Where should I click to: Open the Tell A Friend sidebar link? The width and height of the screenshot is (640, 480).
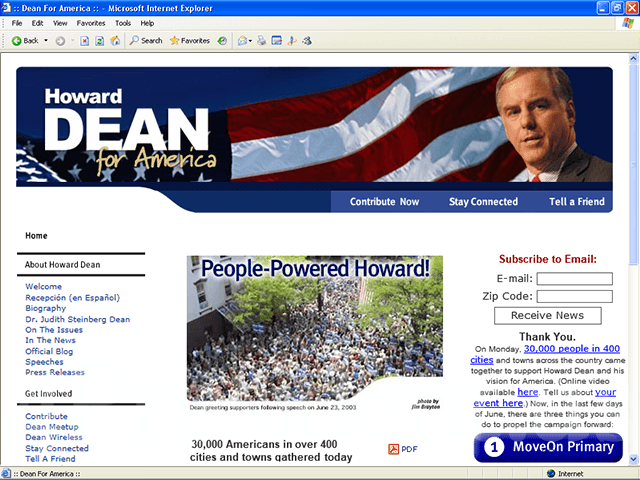pyautogui.click(x=50, y=459)
